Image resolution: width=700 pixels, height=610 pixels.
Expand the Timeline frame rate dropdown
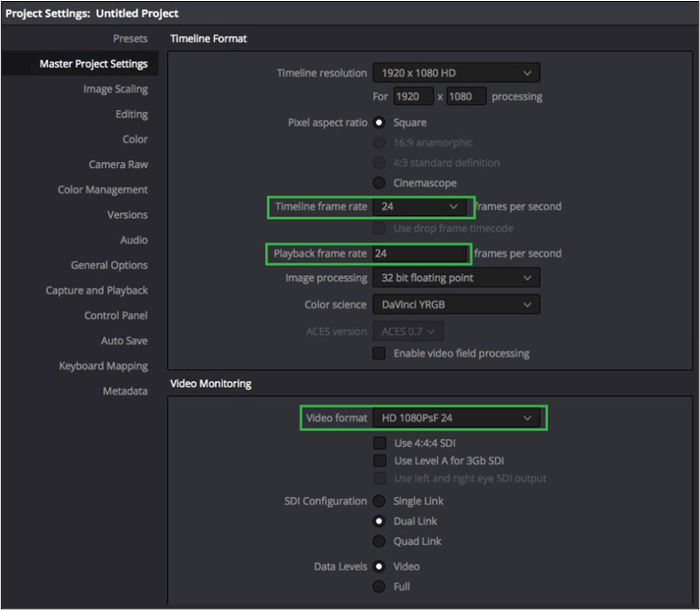click(420, 207)
